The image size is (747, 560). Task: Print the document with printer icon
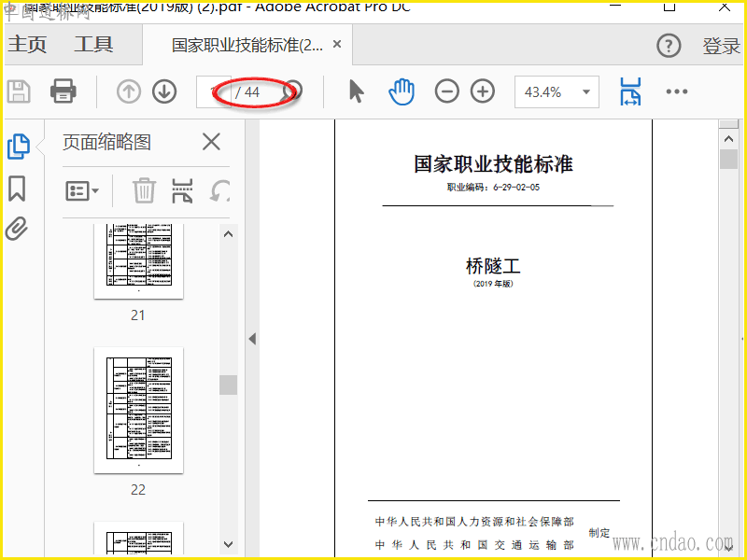(63, 91)
